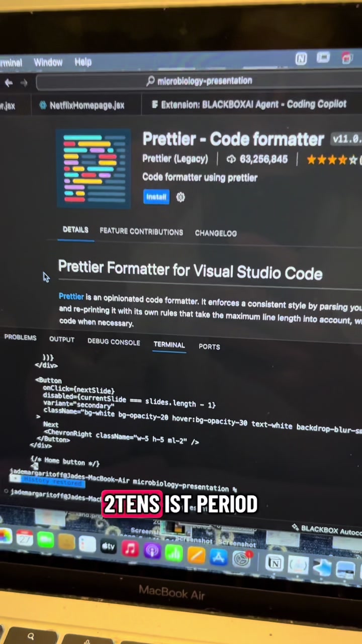Open the Help menu
This screenshot has width=362, height=644.
pyautogui.click(x=83, y=62)
